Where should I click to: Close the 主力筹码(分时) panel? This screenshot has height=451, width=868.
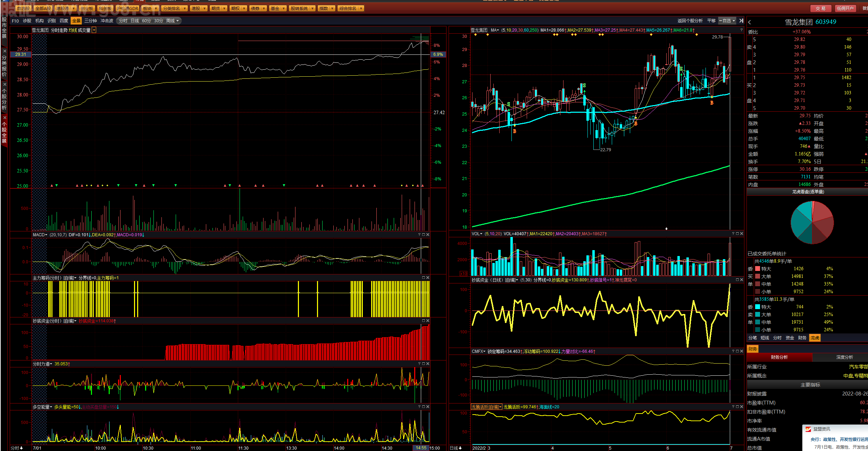point(428,278)
